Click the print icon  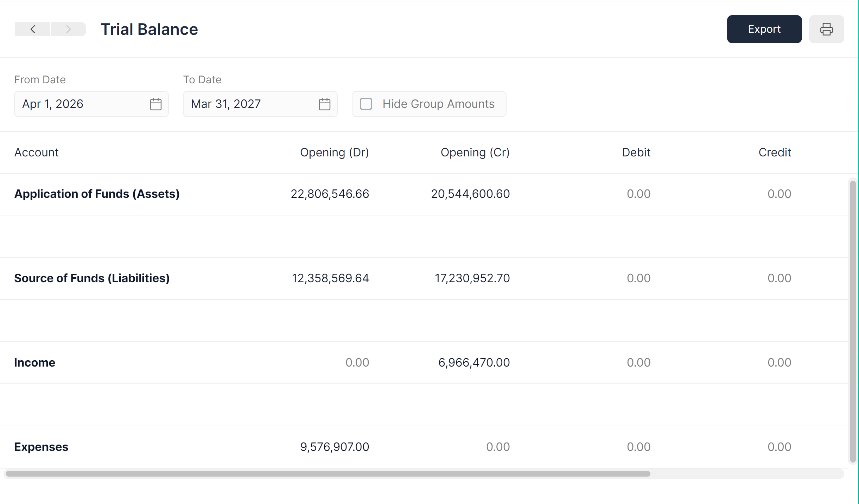coord(827,29)
